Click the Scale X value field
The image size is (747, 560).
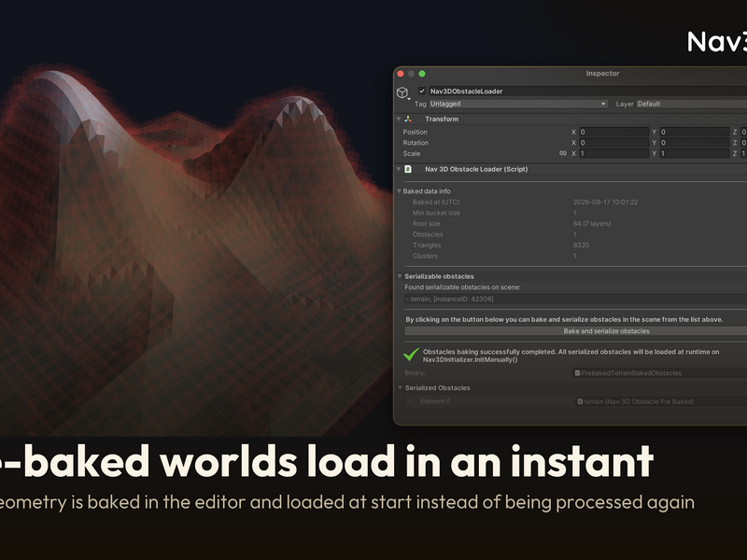613,153
